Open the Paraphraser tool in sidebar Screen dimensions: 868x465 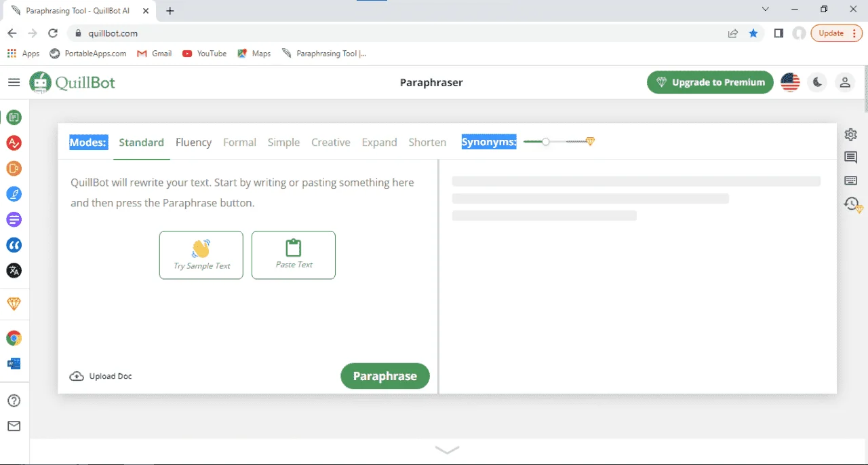click(x=14, y=117)
